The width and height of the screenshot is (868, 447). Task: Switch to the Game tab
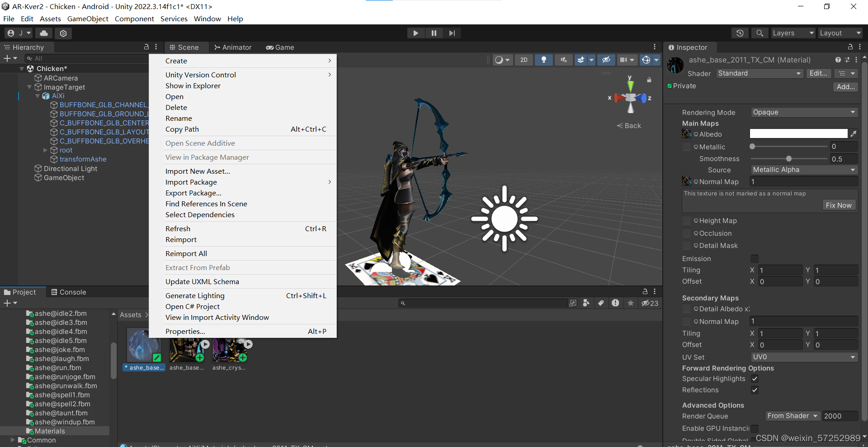(280, 47)
